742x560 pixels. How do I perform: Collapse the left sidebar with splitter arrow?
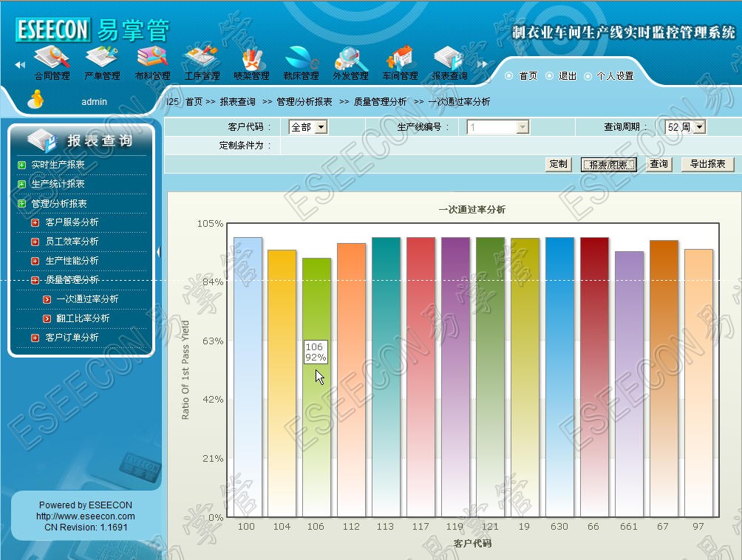pyautogui.click(x=158, y=252)
